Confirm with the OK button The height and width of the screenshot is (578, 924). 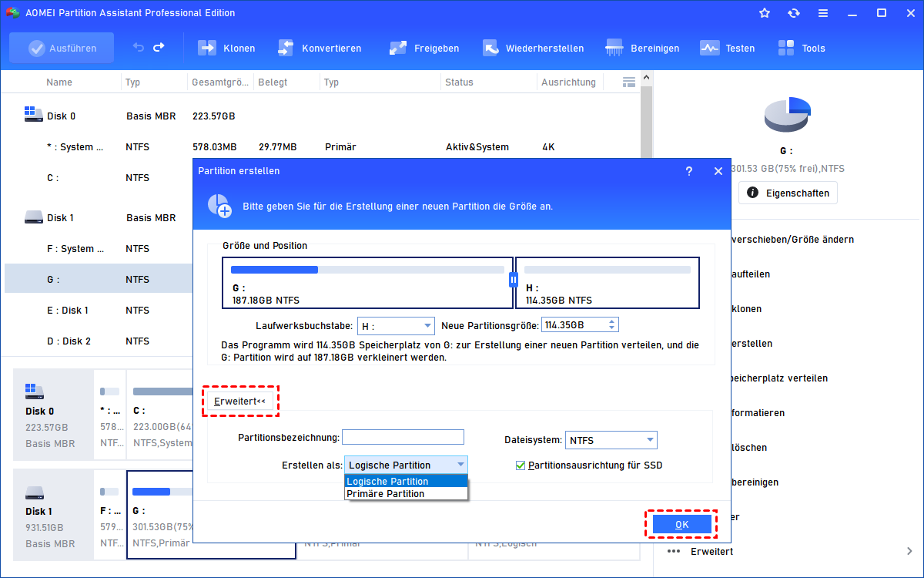click(682, 525)
